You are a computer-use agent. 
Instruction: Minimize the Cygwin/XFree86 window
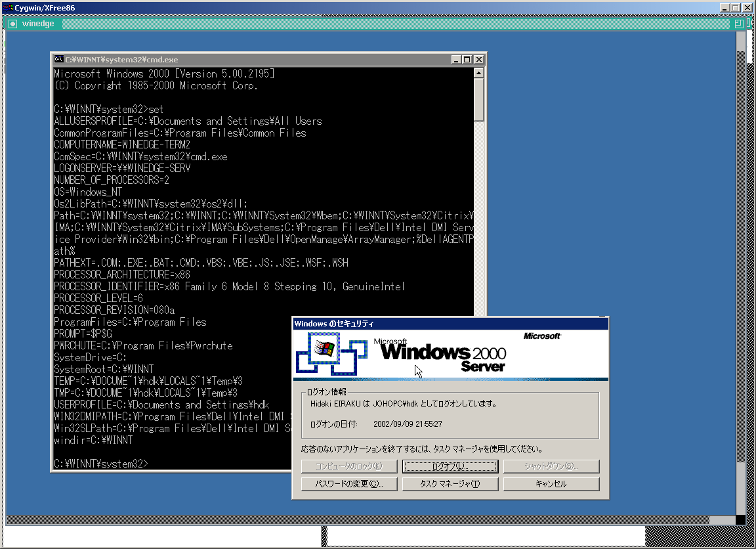724,8
